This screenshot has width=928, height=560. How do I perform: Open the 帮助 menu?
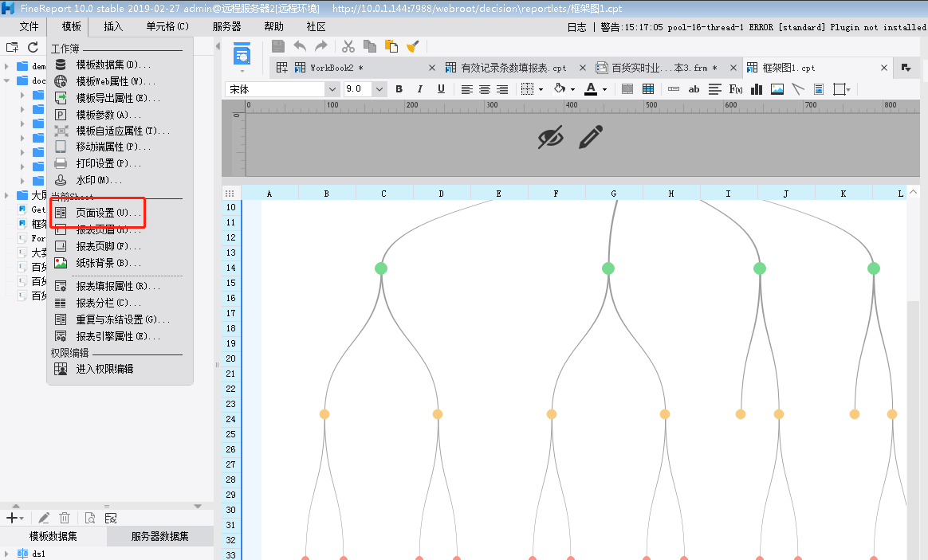[x=274, y=26]
